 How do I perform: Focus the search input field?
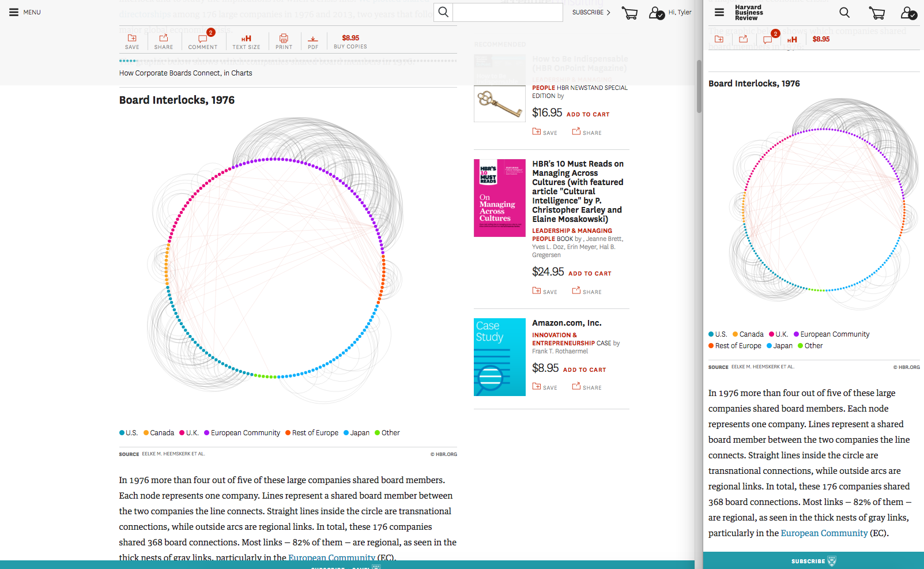click(x=507, y=12)
